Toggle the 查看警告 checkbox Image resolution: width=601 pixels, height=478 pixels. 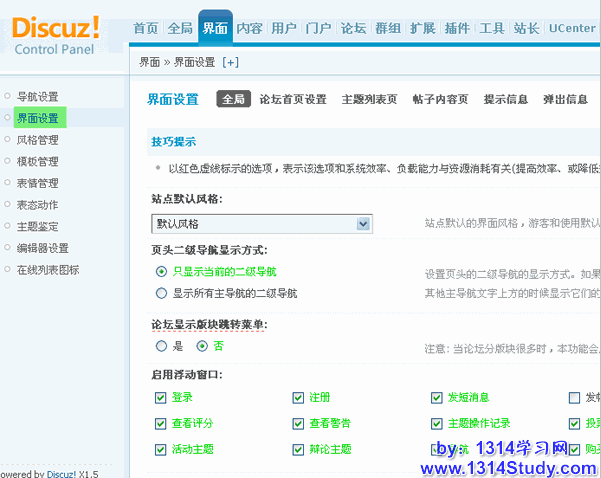(298, 424)
